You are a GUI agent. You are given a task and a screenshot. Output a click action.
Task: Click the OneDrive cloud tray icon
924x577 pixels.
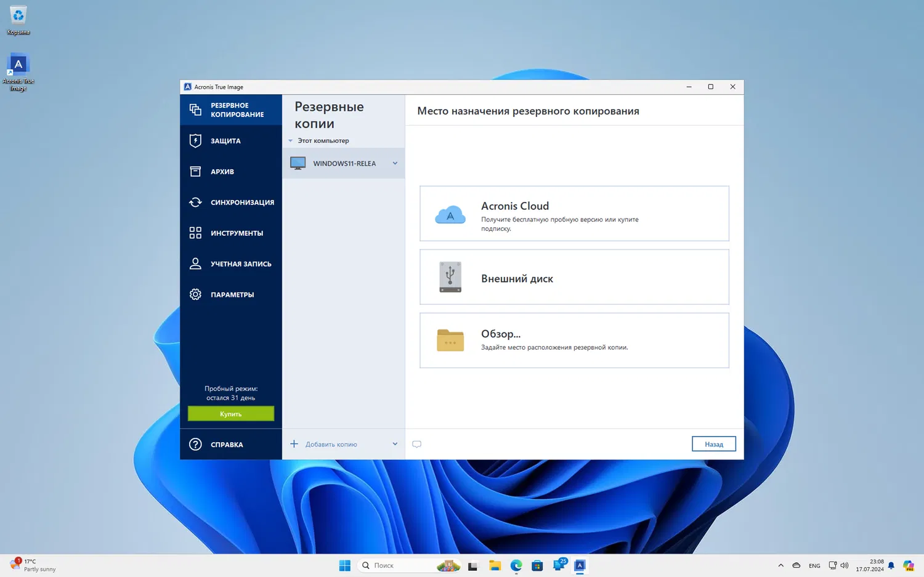(x=796, y=565)
